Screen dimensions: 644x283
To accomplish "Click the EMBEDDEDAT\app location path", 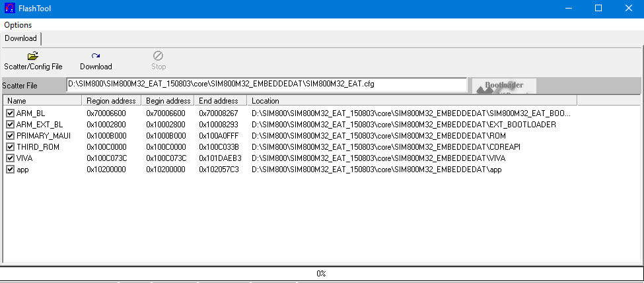I will click(x=376, y=170).
